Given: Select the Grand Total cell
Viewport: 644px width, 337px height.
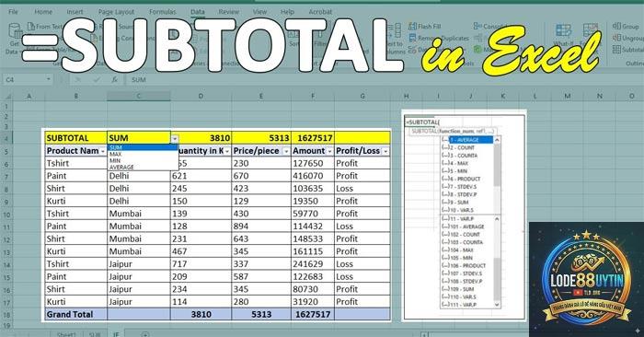Looking at the screenshot, I should pyautogui.click(x=76, y=314).
